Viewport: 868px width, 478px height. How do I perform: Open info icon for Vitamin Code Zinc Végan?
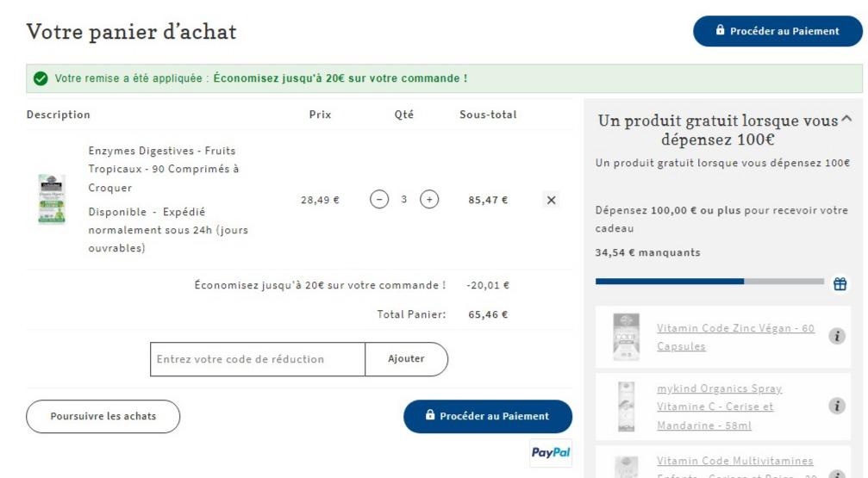pos(837,336)
